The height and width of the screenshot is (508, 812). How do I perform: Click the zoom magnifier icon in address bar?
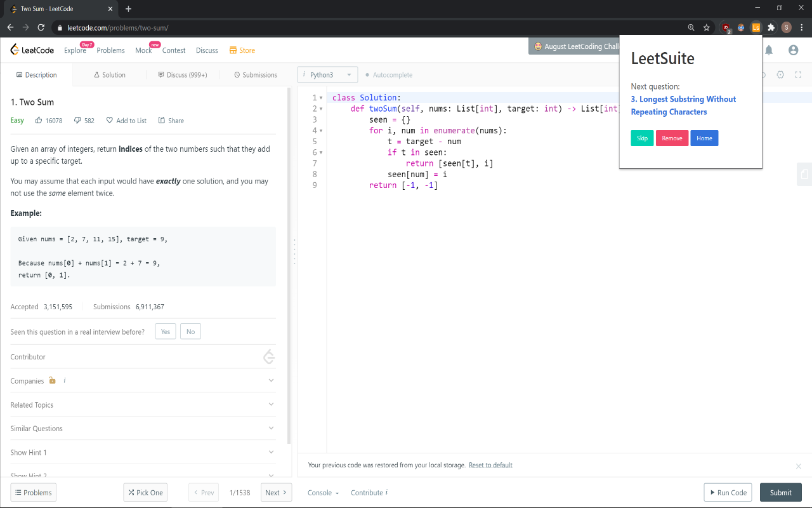point(691,28)
